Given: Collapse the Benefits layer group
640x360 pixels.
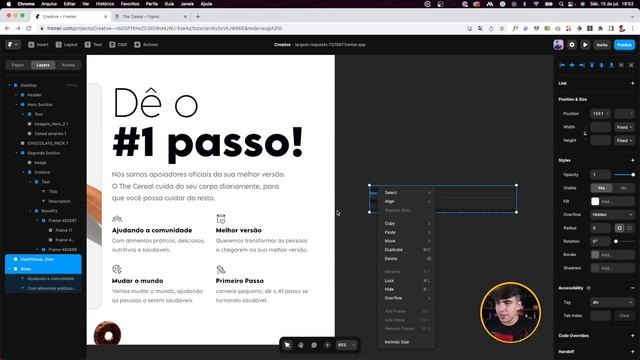Looking at the screenshot, I should tap(30, 211).
